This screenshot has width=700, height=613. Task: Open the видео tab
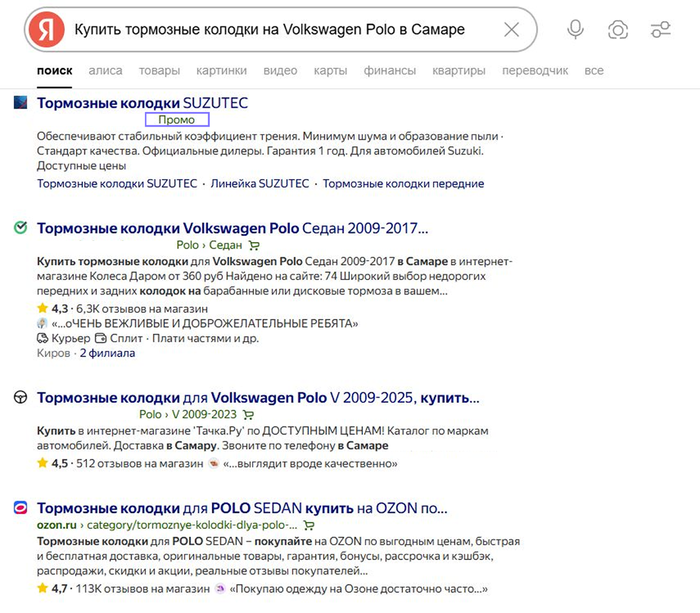point(280,70)
